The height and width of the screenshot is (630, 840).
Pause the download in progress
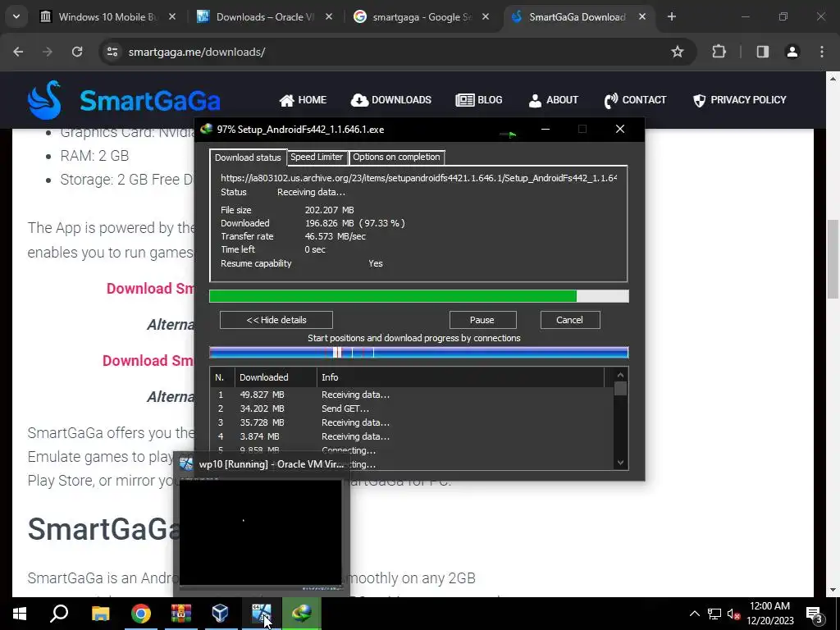pyautogui.click(x=482, y=320)
